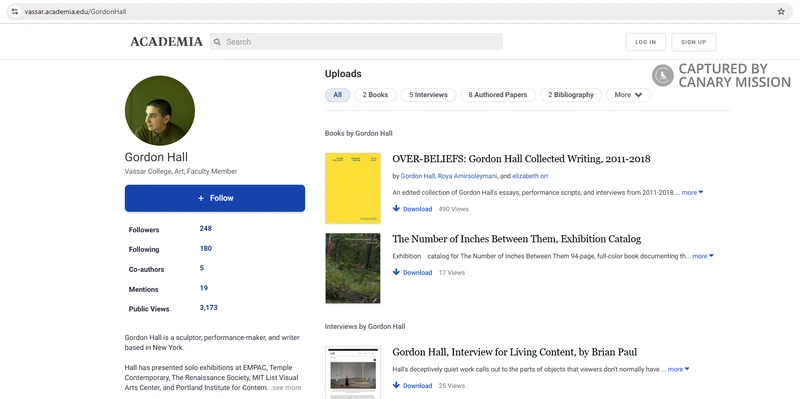Screen dimensions: 800x399
Task: Click the download arrow icon for Living Content interview
Action: pyautogui.click(x=396, y=385)
